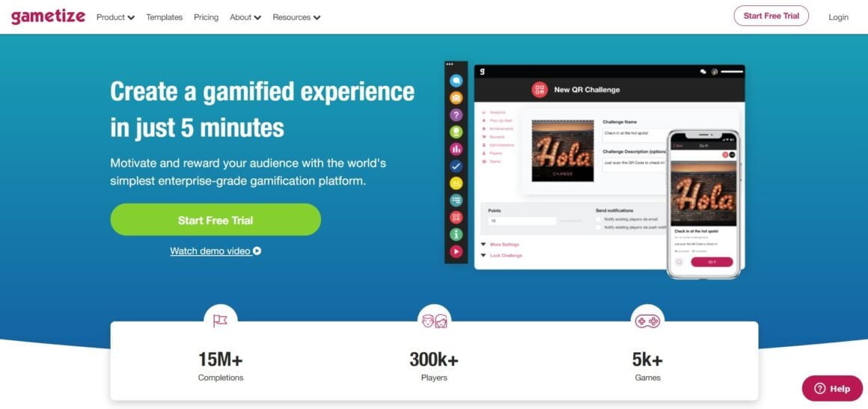Check Notify existing players via email

pos(599,219)
